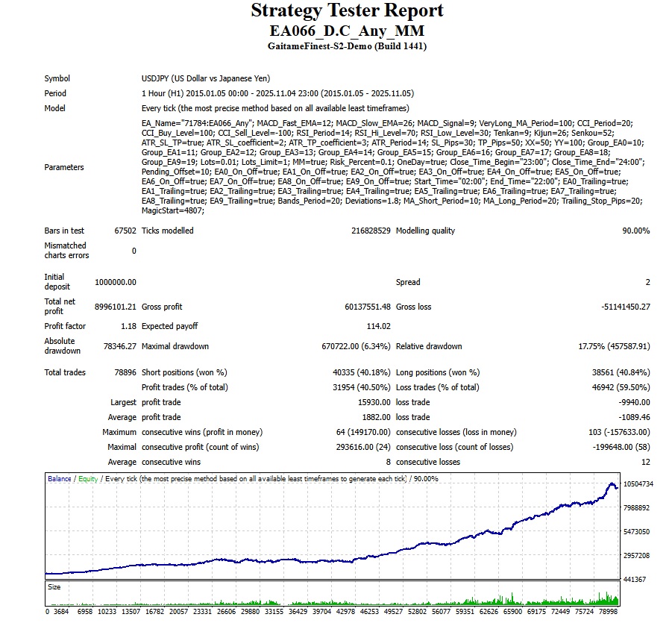Click Initial deposit value 1000000.00
The image size is (672, 623).
pos(116,282)
